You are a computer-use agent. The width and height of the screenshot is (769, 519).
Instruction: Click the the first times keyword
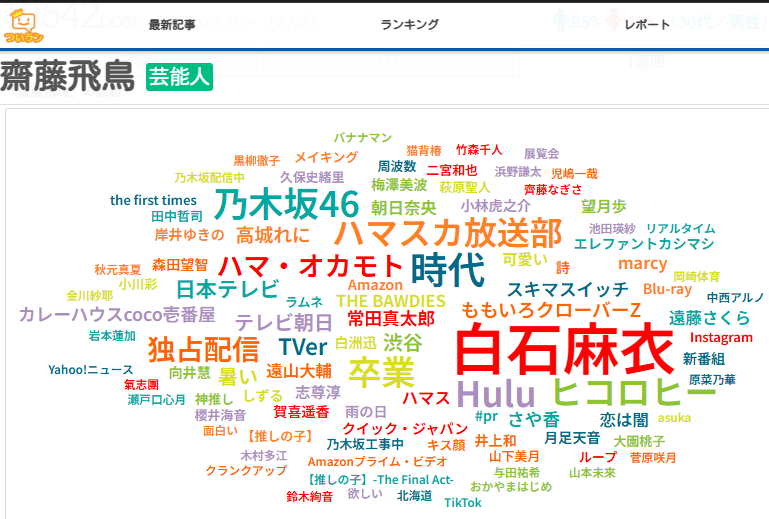(153, 200)
